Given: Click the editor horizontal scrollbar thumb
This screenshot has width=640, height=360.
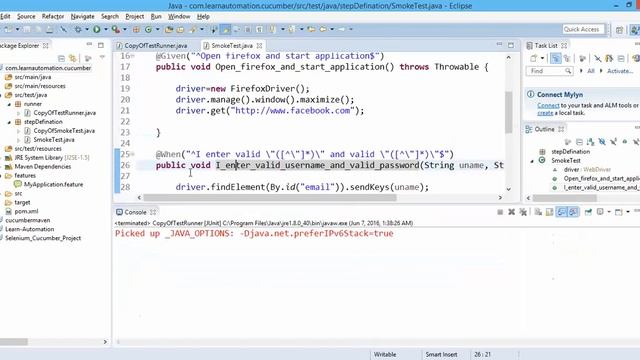Looking at the screenshot, I should coord(270,198).
